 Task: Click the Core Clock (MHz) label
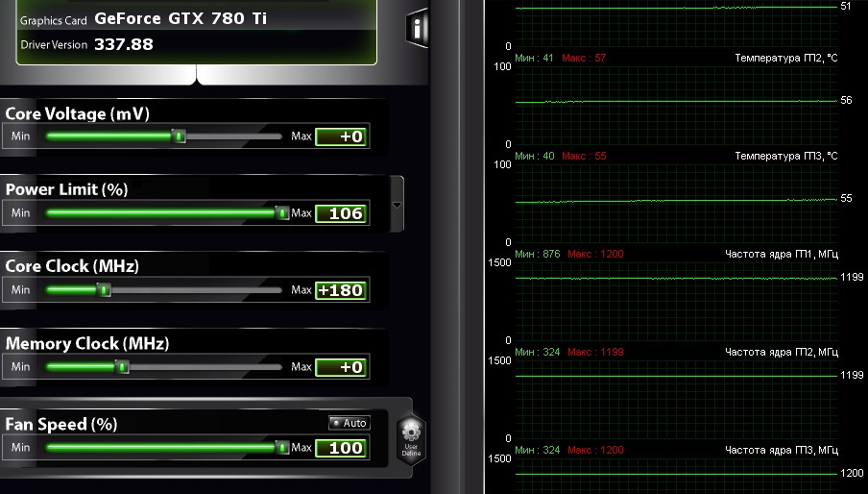[x=72, y=266]
